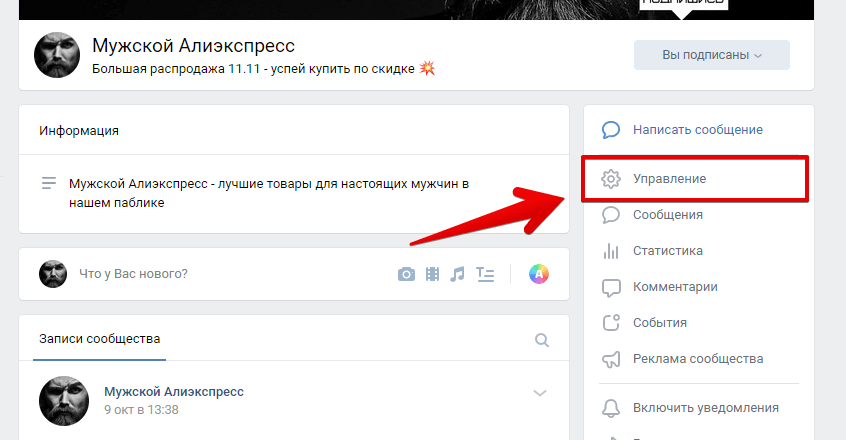Screen dimensions: 846x440
Task: Click the notification bell icon
Action: 611,408
